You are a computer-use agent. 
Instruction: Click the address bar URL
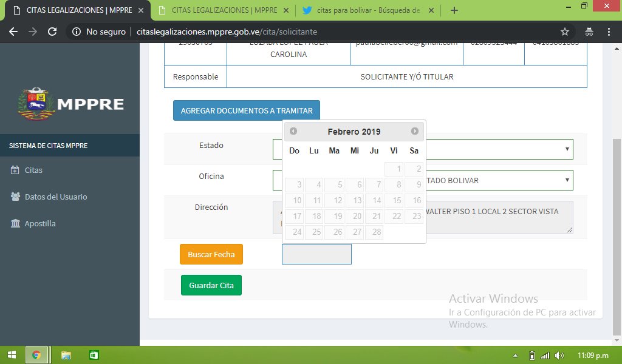[x=227, y=32]
